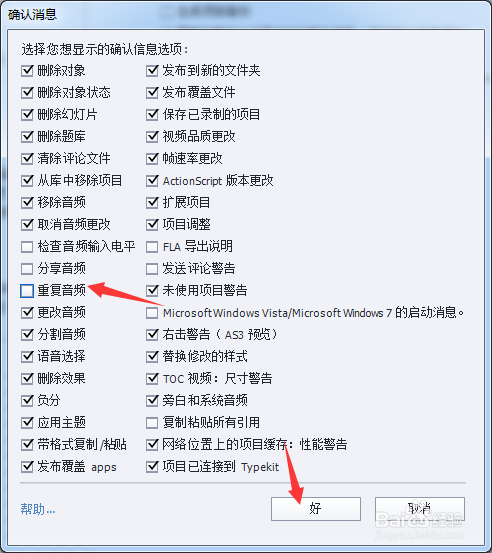Uncheck the 删除对象 checkbox

[27, 71]
